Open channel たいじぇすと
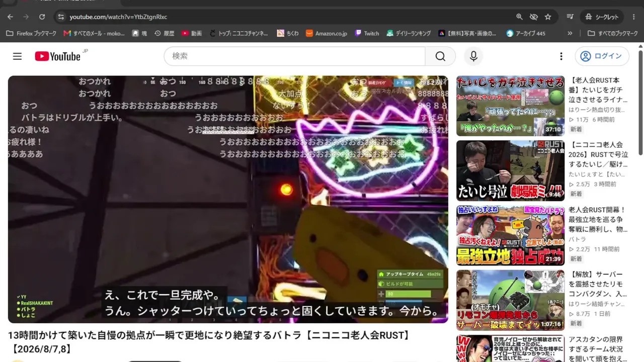This screenshot has height=362, width=644. [597, 174]
